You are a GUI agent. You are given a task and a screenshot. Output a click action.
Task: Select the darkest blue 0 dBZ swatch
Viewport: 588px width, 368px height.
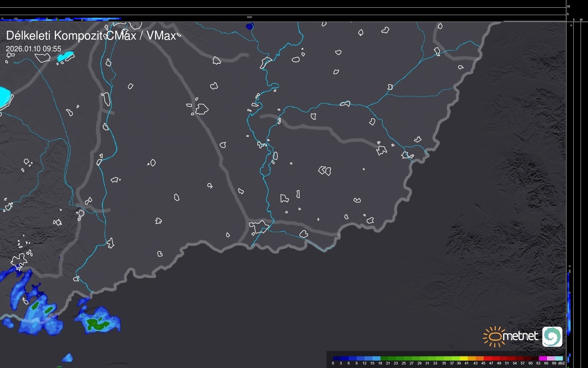(337, 358)
